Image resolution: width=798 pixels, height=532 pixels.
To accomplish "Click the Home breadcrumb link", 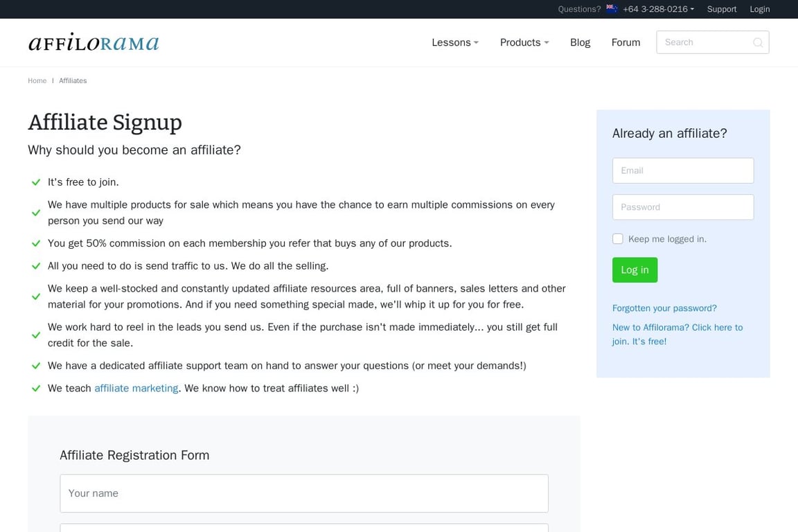I will coord(37,80).
